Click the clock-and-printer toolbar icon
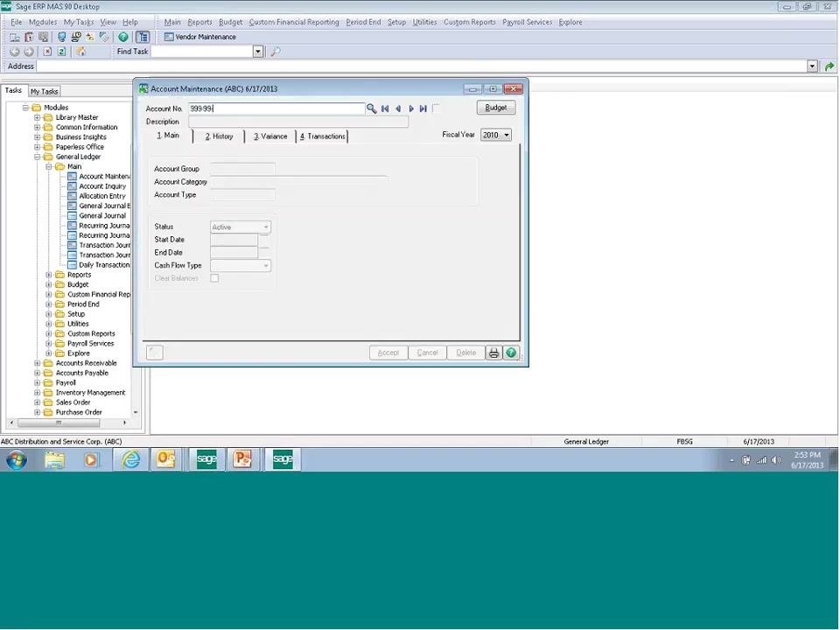 pyautogui.click(x=76, y=37)
